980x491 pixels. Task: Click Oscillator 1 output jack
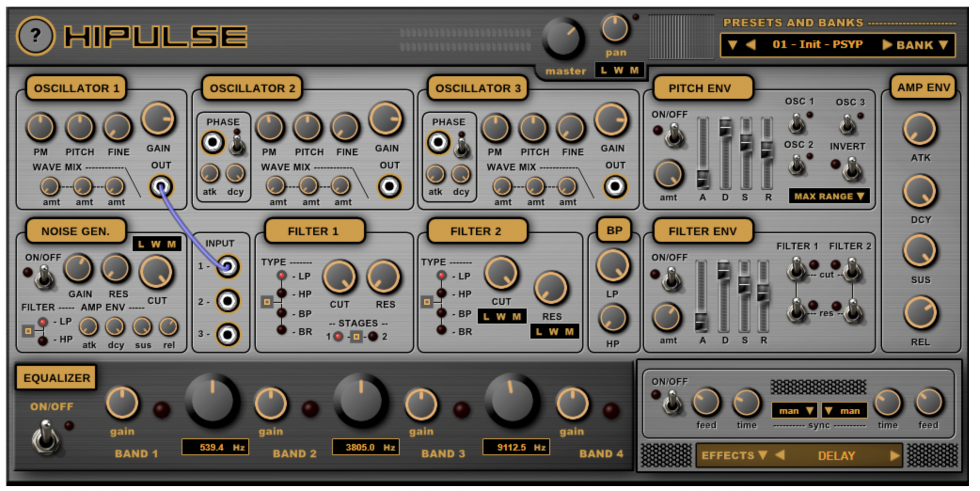[x=161, y=187]
